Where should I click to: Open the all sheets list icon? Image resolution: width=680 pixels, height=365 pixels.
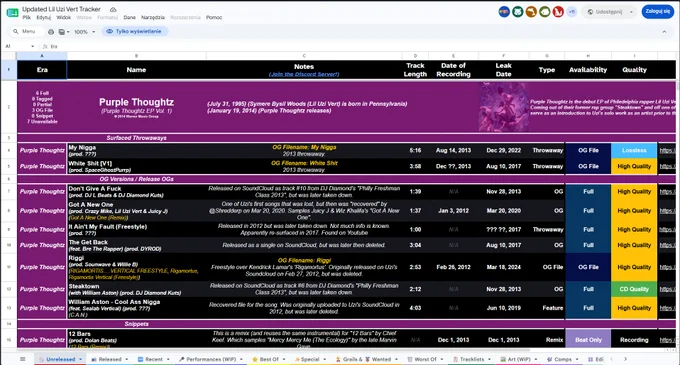click(x=23, y=359)
